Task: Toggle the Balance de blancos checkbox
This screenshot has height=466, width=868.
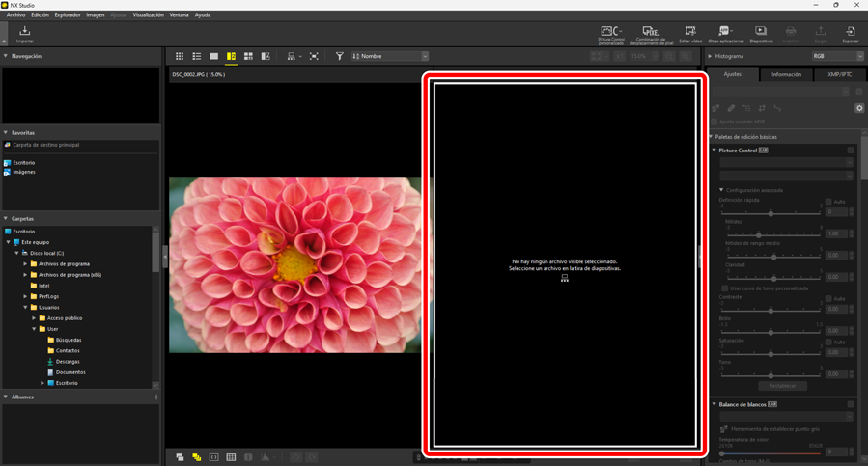Action: click(851, 405)
